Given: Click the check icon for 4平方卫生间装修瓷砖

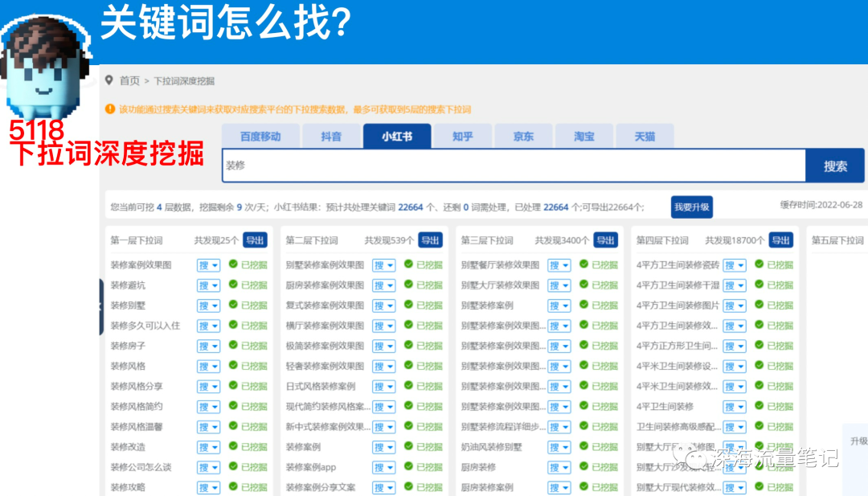Looking at the screenshot, I should (759, 264).
